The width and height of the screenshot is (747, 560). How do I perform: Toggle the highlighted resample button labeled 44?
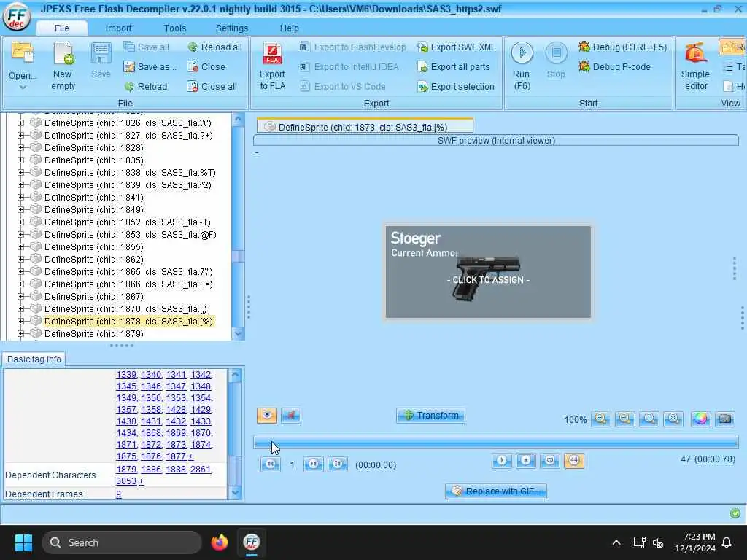click(x=574, y=461)
